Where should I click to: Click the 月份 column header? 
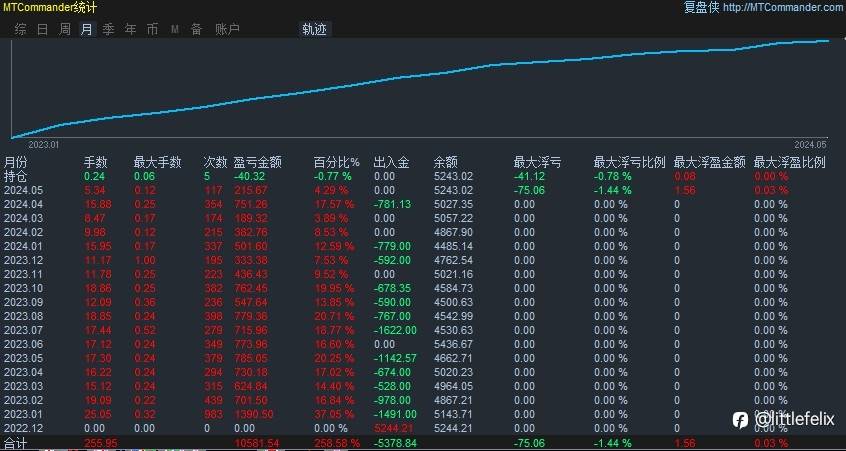[x=15, y=162]
